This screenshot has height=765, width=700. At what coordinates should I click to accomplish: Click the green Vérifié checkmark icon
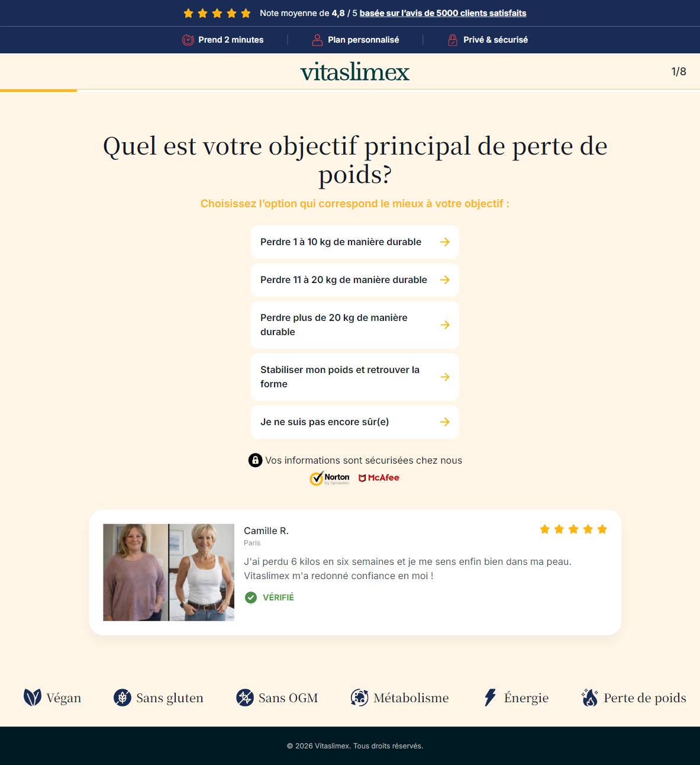(251, 597)
